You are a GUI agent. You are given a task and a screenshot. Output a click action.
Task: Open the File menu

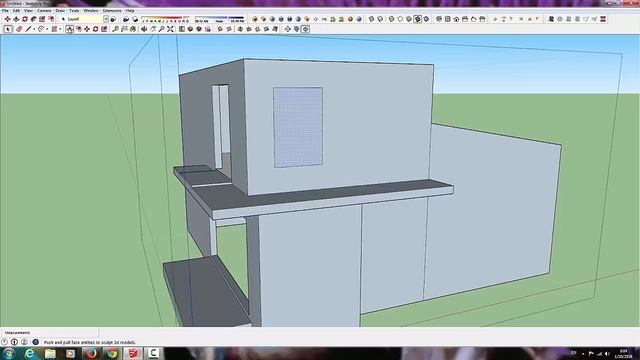pyautogui.click(x=5, y=11)
